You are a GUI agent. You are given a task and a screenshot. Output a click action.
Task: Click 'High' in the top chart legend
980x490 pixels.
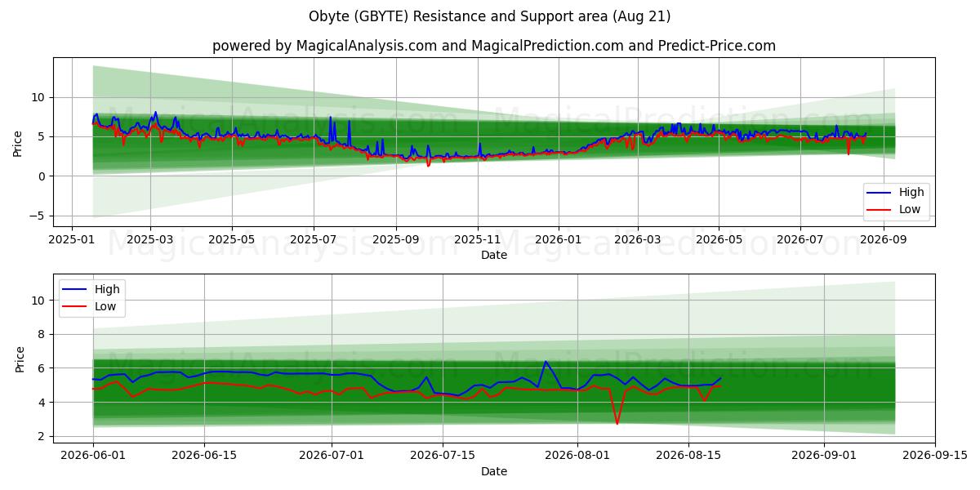point(911,193)
